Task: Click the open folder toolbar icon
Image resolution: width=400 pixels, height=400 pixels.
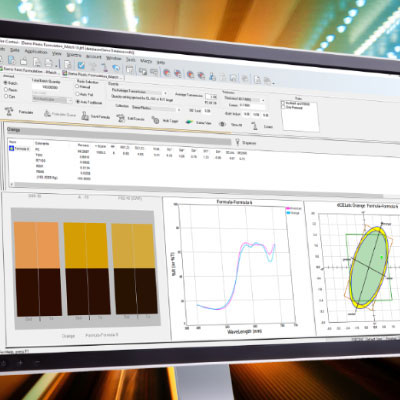Action: [x=23, y=61]
